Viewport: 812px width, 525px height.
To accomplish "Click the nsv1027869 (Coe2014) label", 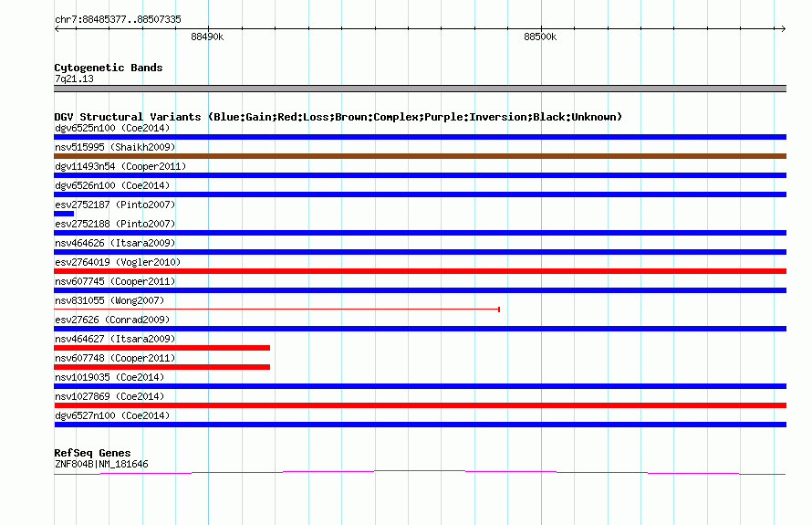I will [109, 396].
